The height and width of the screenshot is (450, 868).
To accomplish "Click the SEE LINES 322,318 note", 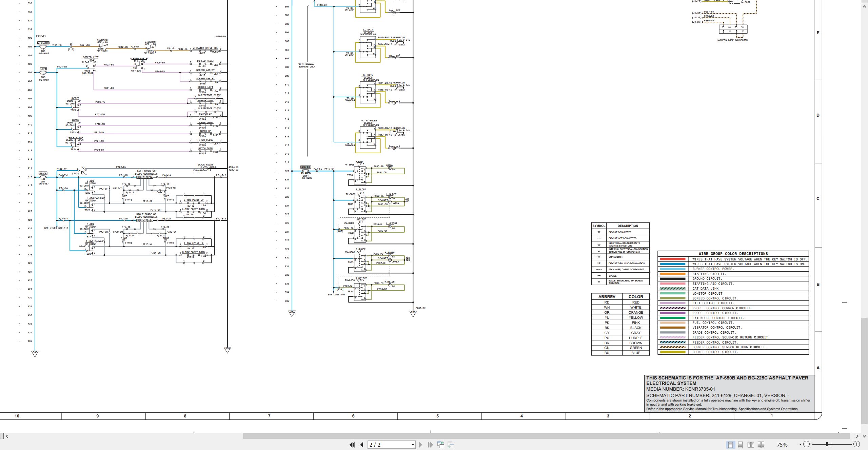I will click(x=56, y=228).
